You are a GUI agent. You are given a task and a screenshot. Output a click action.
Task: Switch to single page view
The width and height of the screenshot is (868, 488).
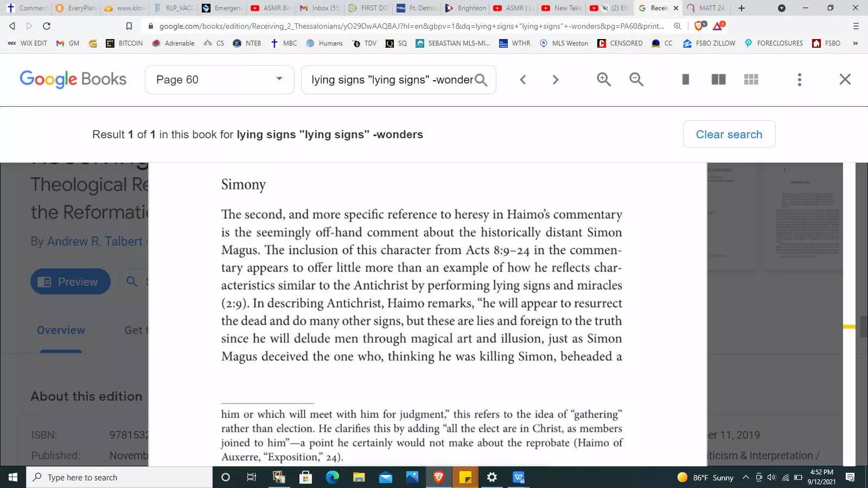686,80
